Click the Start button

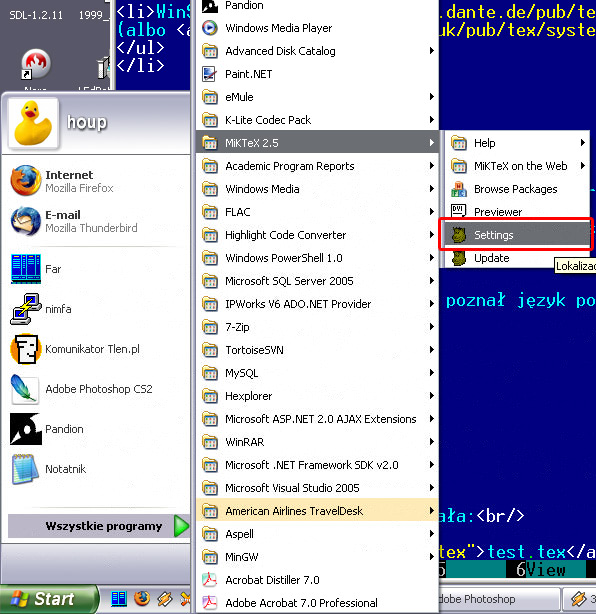(x=48, y=599)
